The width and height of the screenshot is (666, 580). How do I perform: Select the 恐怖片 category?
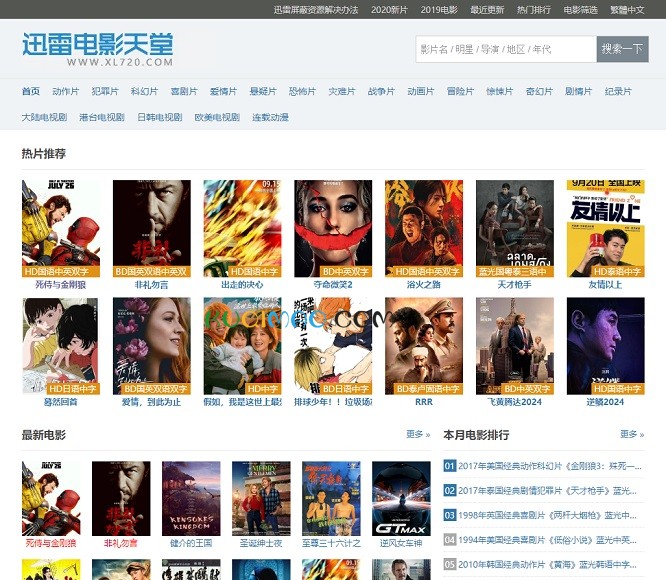click(x=302, y=91)
